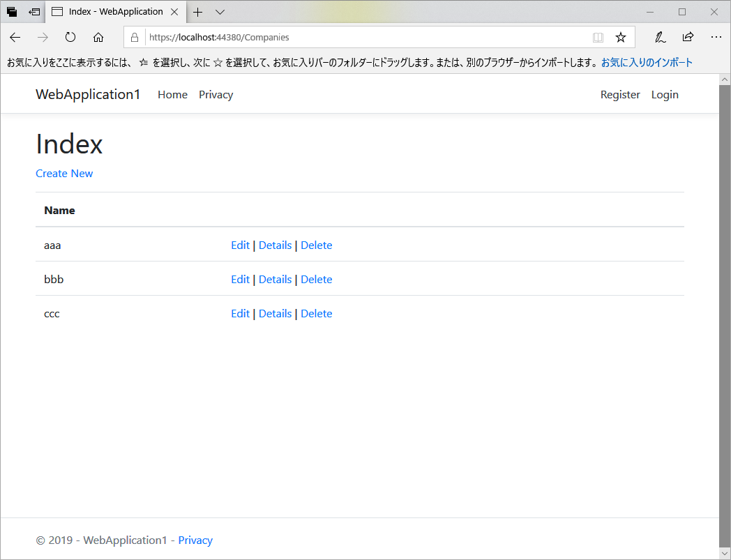Image resolution: width=731 pixels, height=560 pixels.
Task: Open the add notes pen icon
Action: click(x=660, y=37)
